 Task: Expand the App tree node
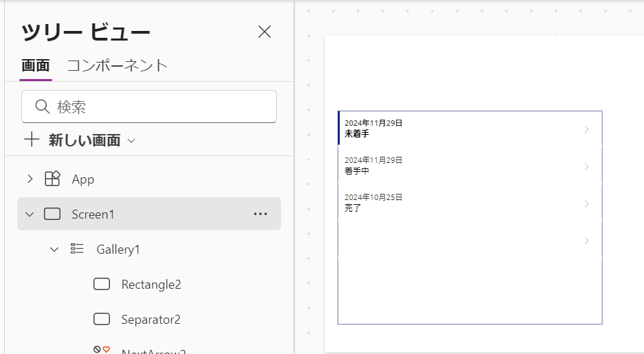(30, 179)
